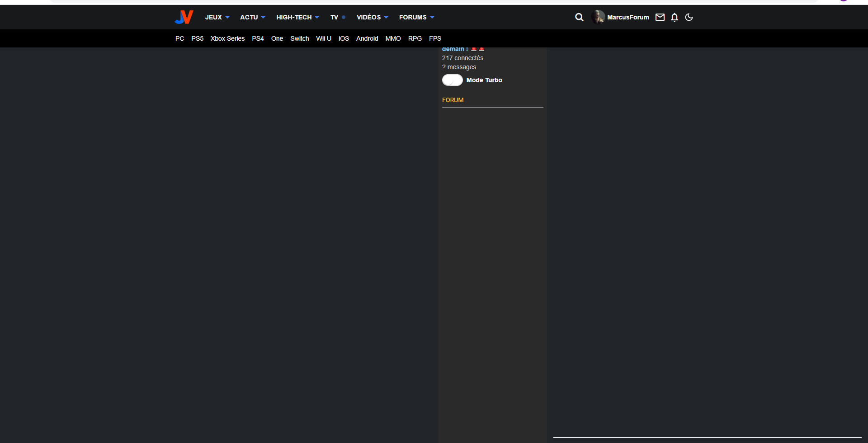The height and width of the screenshot is (443, 868).
Task: Click the FORUM sidebar heading
Action: 453,100
